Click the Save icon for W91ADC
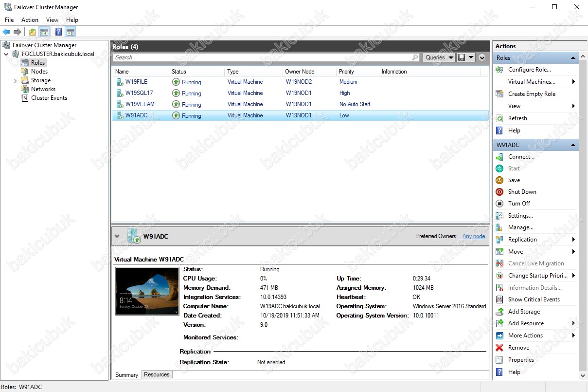This screenshot has height=392, width=588. (x=499, y=180)
